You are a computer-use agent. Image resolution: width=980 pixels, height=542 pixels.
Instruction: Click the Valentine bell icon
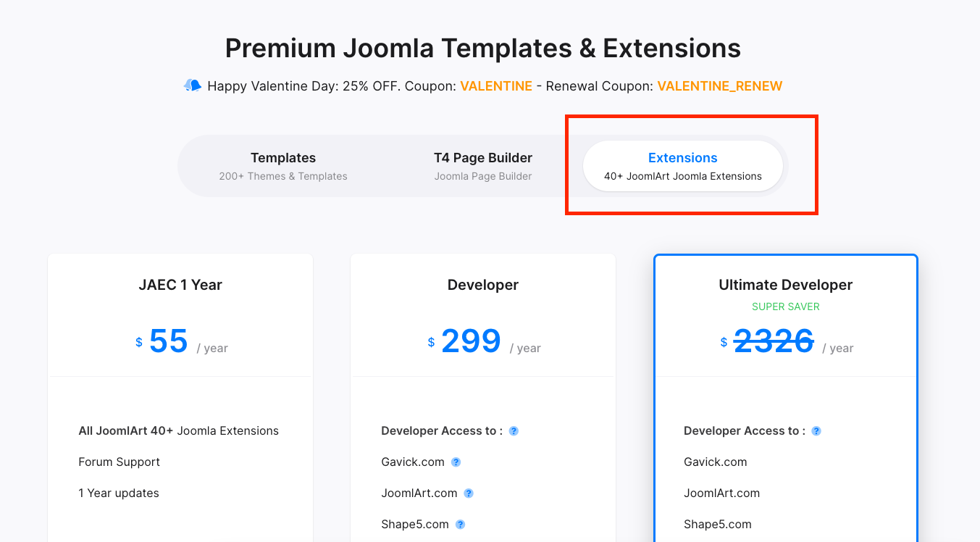click(x=192, y=86)
